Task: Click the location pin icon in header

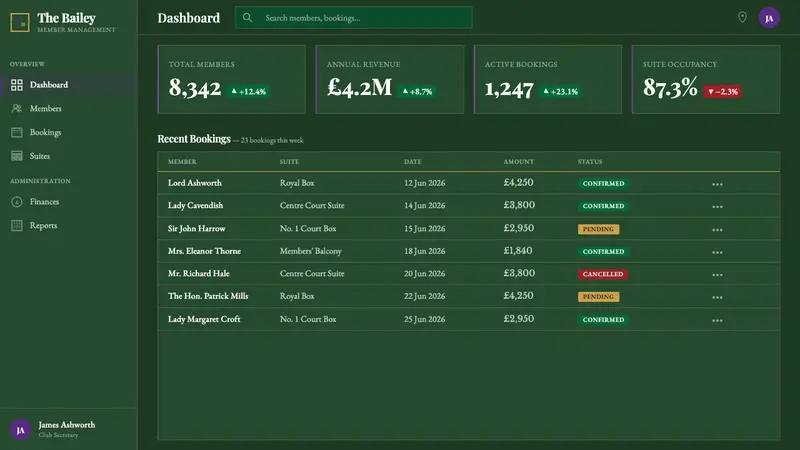Action: coord(742,17)
